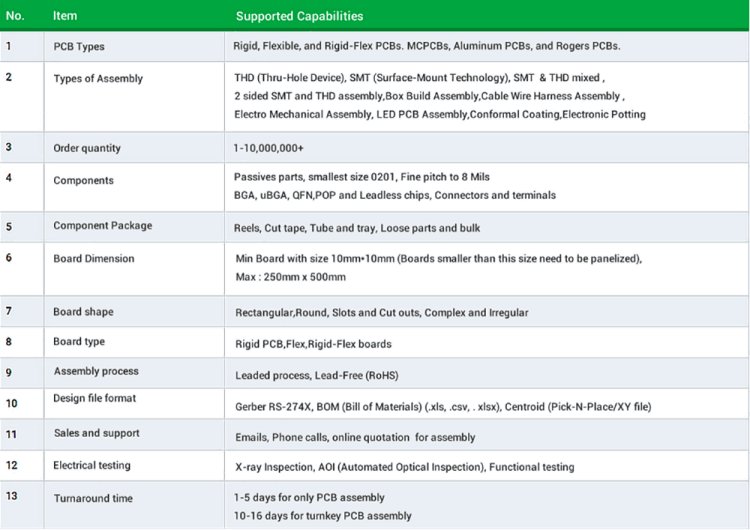Click the Gerber RS-274X capabilities text
Screen dimensions: 750x530
[x=443, y=407]
